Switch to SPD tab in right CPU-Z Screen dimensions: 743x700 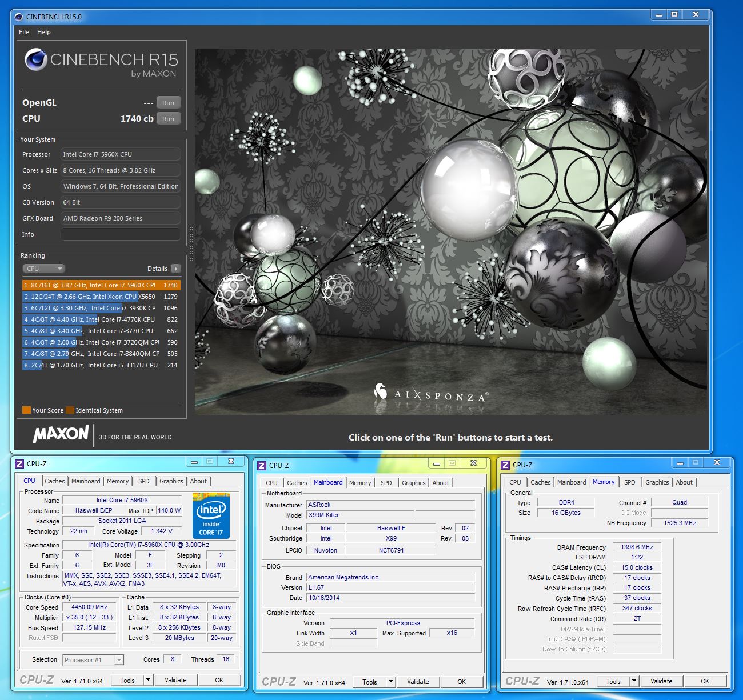(x=630, y=482)
